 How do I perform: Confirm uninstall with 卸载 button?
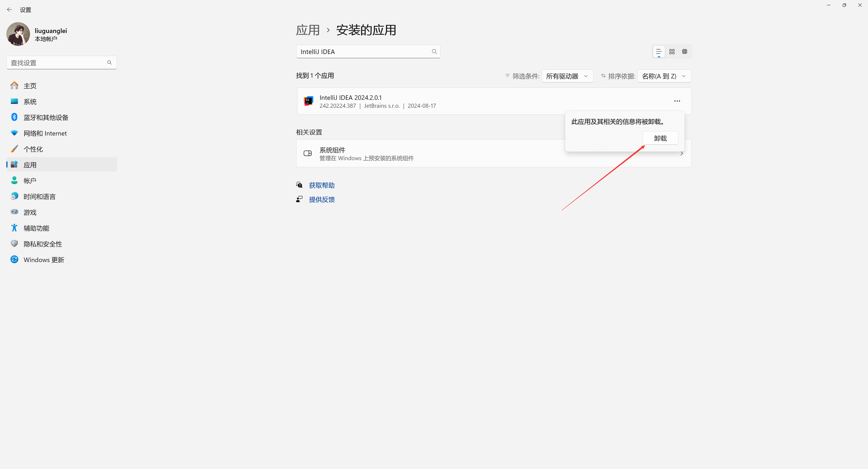pyautogui.click(x=660, y=138)
